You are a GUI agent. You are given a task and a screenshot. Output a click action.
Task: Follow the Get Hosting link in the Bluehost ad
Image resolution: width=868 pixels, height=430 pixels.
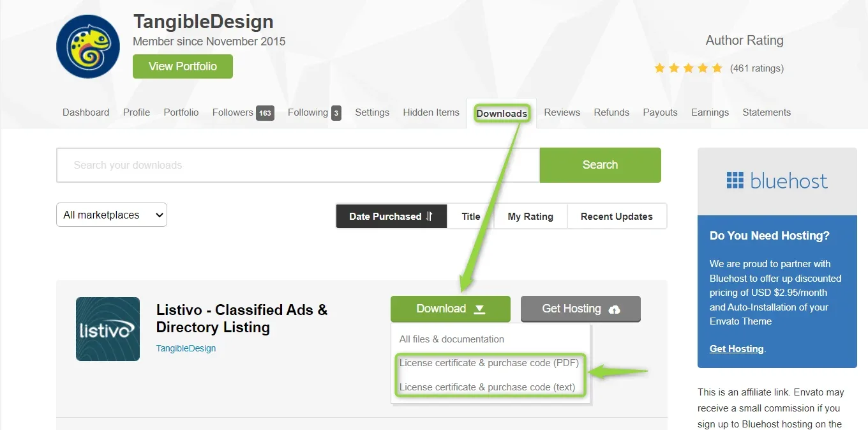click(x=737, y=349)
